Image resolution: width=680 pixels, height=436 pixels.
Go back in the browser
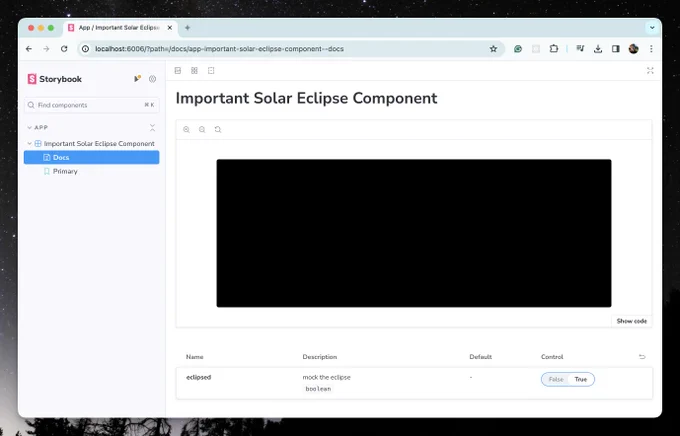[x=29, y=49]
